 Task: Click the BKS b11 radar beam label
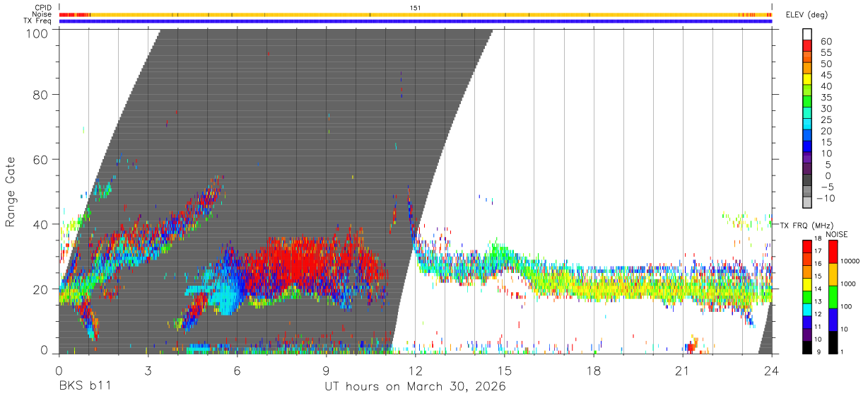[x=85, y=386]
